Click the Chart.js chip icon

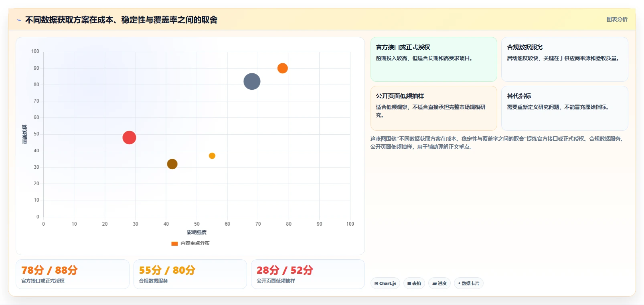[377, 283]
